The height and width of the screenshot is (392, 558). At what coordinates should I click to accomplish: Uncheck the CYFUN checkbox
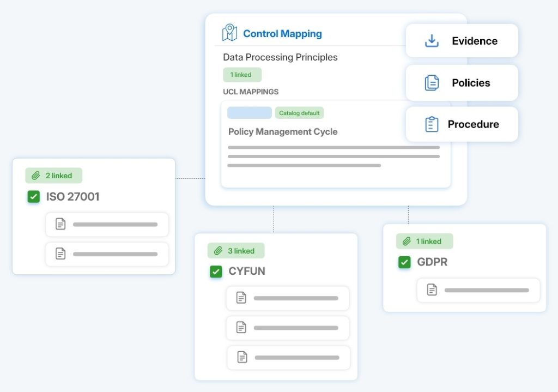216,272
